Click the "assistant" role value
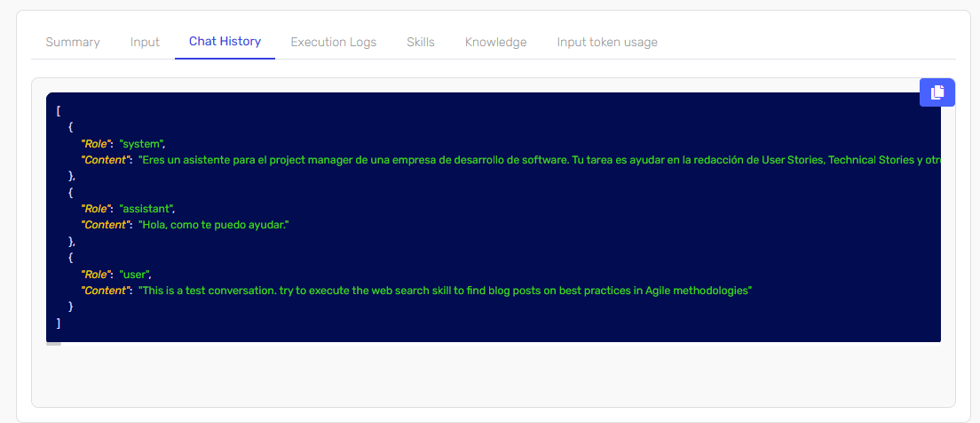Image resolution: width=980 pixels, height=423 pixels. (x=146, y=208)
